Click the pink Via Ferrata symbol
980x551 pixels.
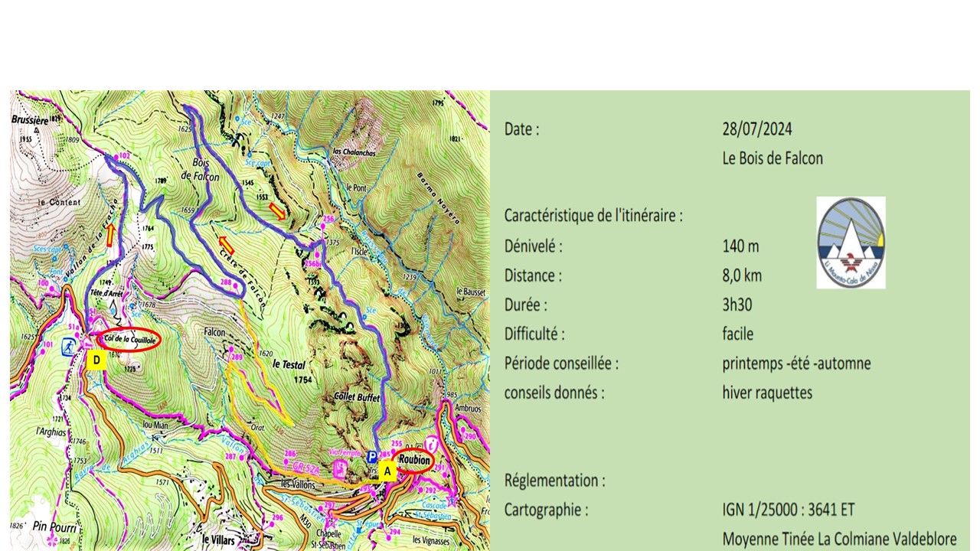(x=338, y=468)
